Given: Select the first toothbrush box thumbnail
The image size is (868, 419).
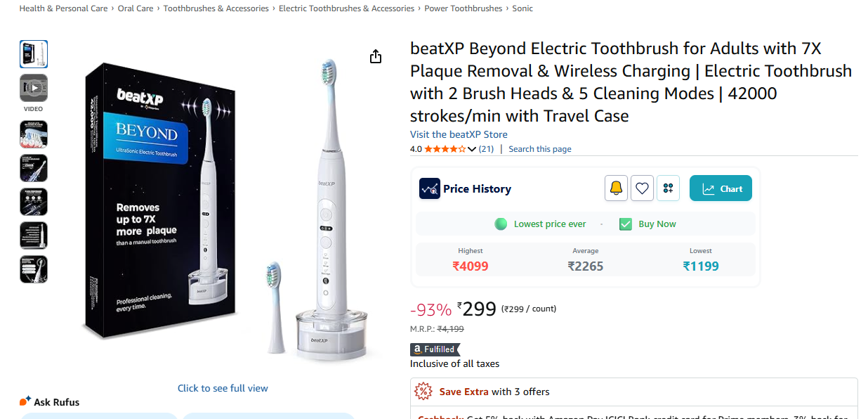Looking at the screenshot, I should pyautogui.click(x=34, y=54).
